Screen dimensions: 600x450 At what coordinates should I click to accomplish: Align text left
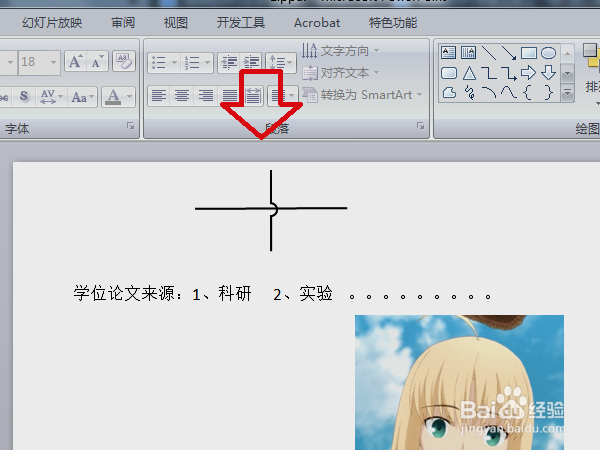[159, 95]
